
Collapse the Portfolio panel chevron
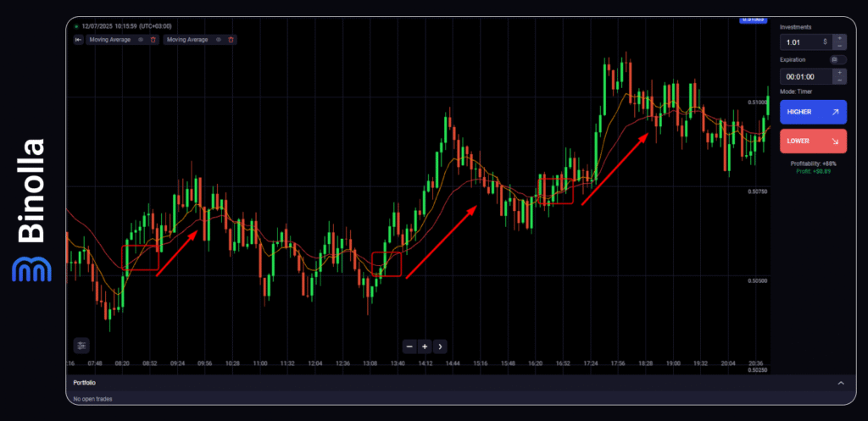[x=841, y=383]
